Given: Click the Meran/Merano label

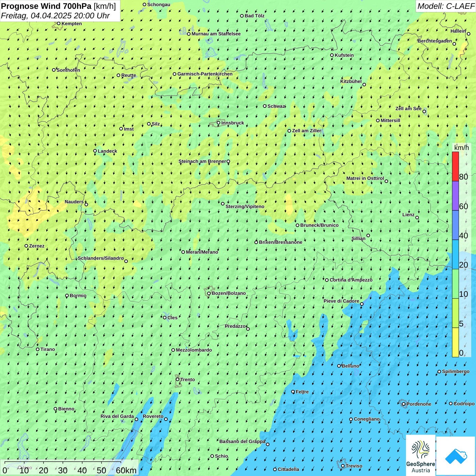Looking at the screenshot, I should tap(202, 252).
